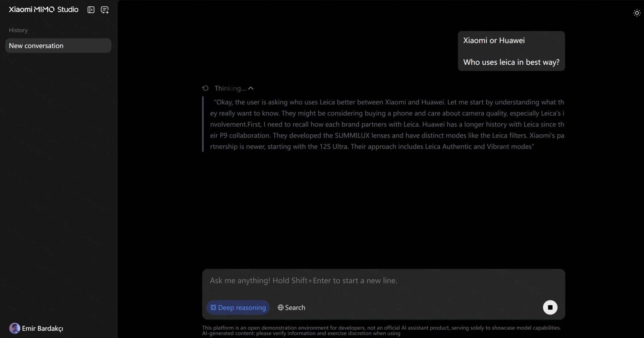Click the "Thinking..." label
Screen dimensions: 644x338
[230, 88]
